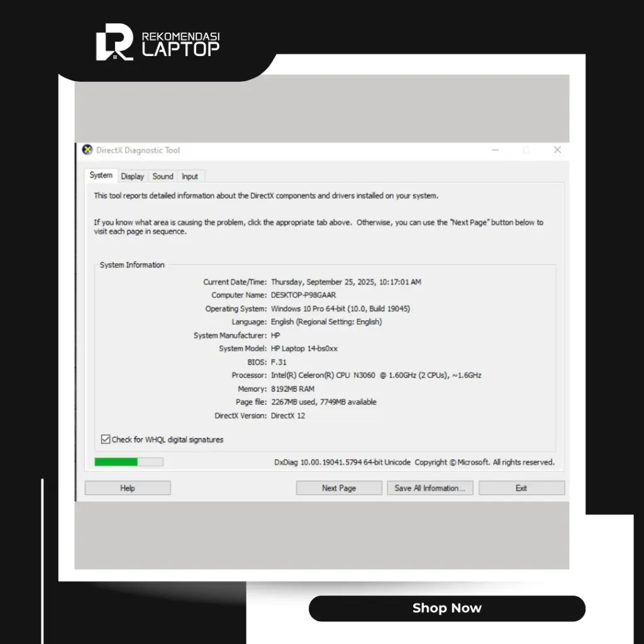The image size is (644, 644).
Task: Select the System tab
Action: point(101,175)
